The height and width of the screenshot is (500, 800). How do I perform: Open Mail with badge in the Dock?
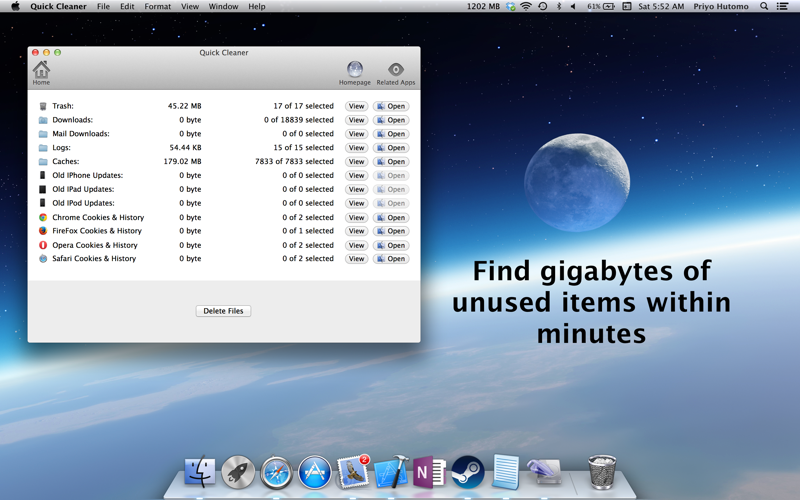(x=353, y=472)
